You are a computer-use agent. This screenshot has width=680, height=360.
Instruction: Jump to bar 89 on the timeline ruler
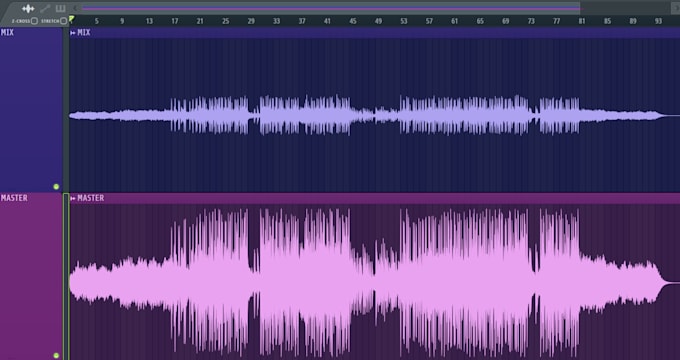(633, 21)
